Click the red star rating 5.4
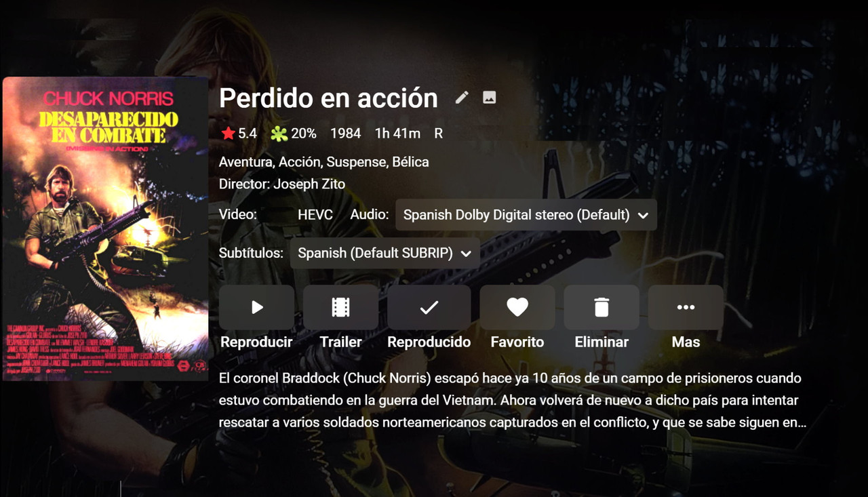The height and width of the screenshot is (497, 868). [239, 134]
